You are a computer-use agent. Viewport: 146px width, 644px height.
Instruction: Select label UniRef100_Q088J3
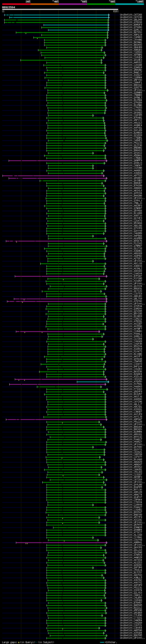coord(131,163)
